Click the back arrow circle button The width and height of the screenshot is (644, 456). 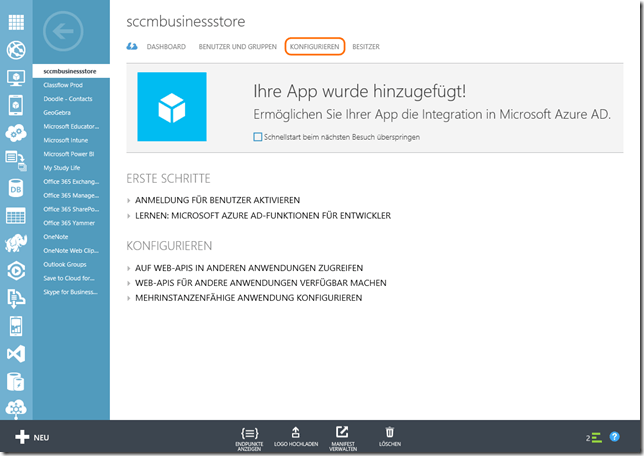(x=67, y=33)
